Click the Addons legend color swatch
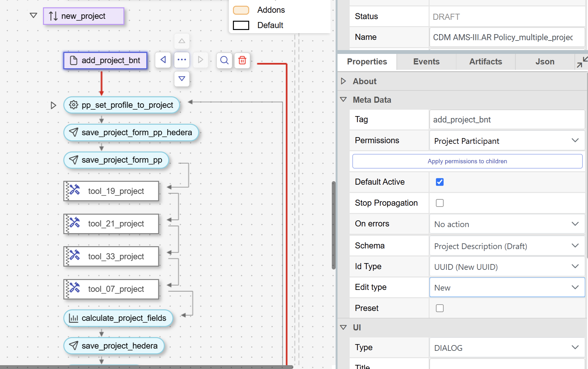 (241, 10)
